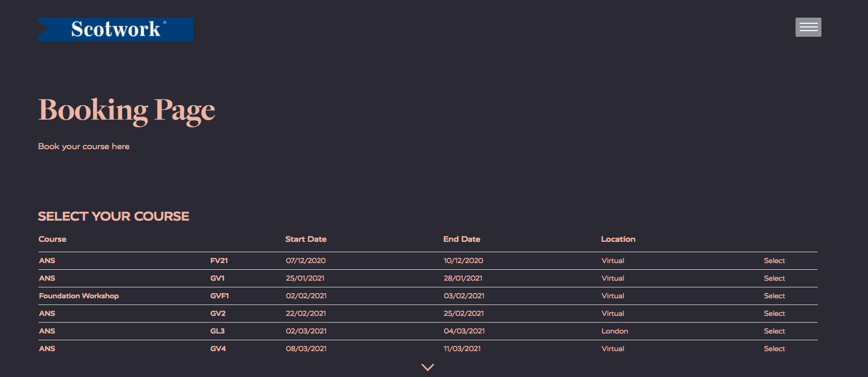This screenshot has height=377, width=868.
Task: Click the End Date column header
Action: click(462, 239)
